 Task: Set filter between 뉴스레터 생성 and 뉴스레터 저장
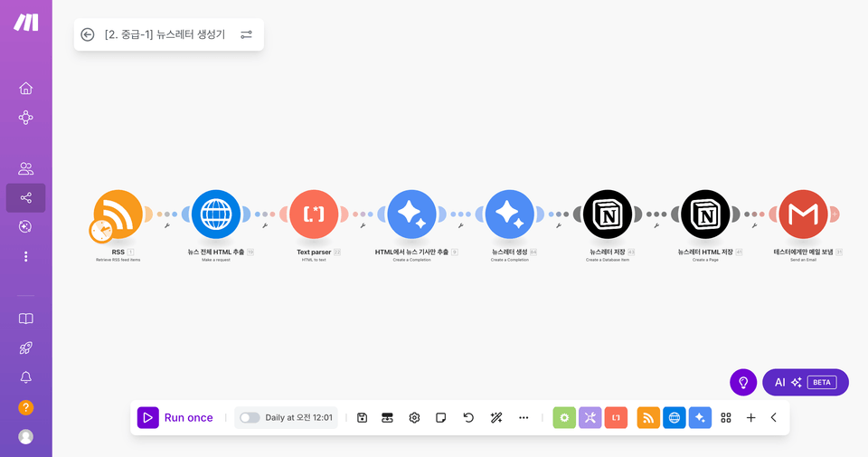pos(559,225)
